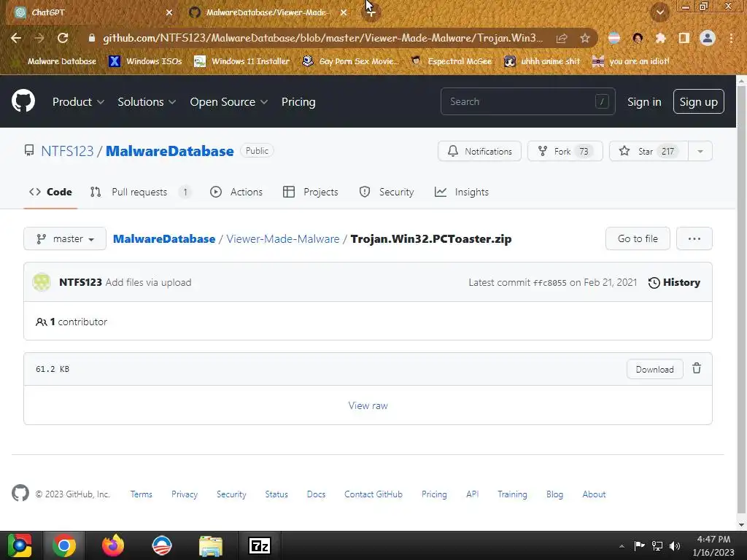Switch to the Security tab
Screen dimensions: 747x560
(387, 192)
